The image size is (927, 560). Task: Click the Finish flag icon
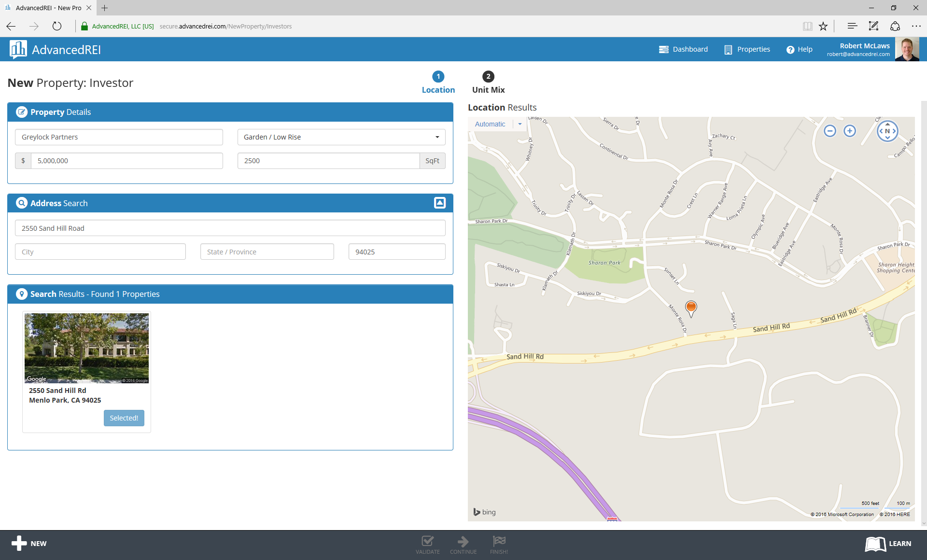[499, 541]
